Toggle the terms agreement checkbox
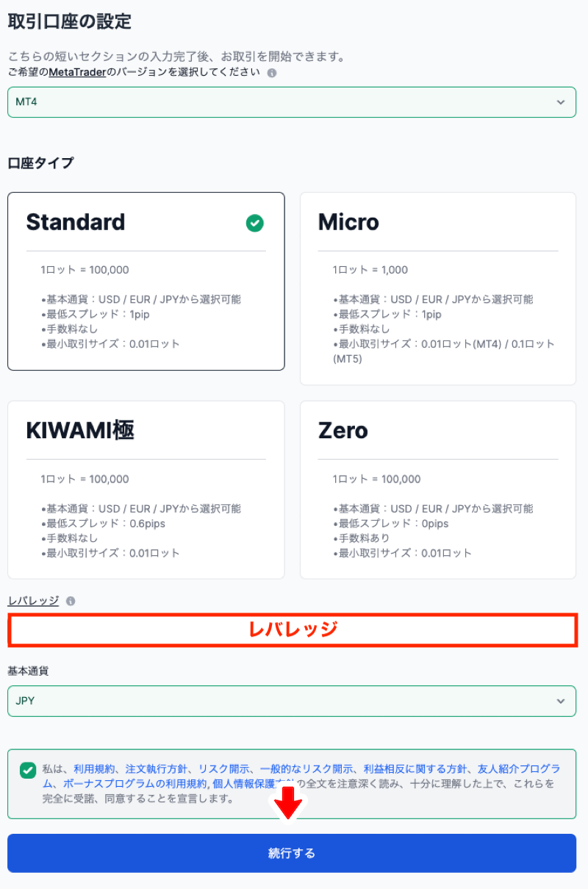Screen dimensions: 588x889 click(x=28, y=770)
